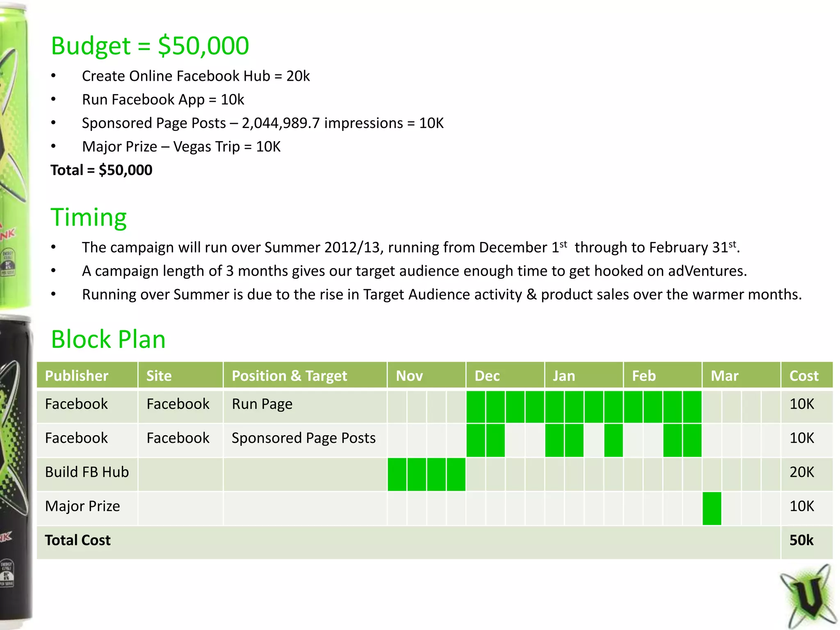This screenshot has width=840, height=630.
Task: Select the Nov month column header
Action: click(409, 376)
